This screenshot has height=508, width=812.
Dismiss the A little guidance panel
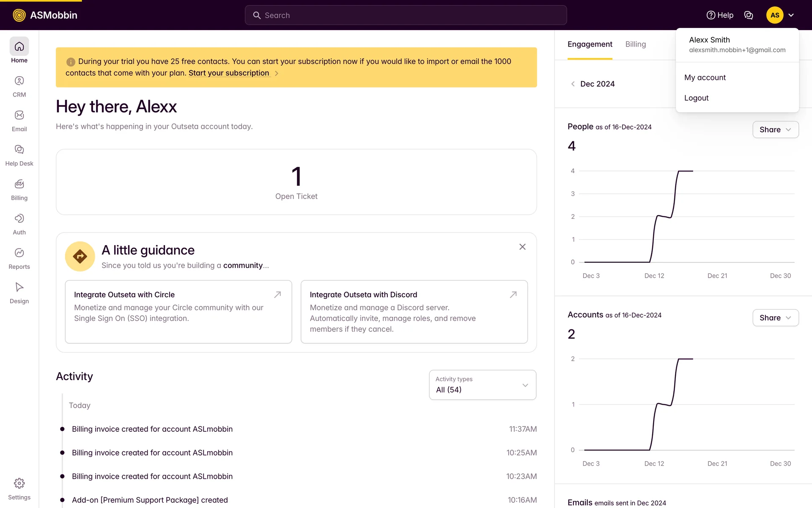[522, 247]
